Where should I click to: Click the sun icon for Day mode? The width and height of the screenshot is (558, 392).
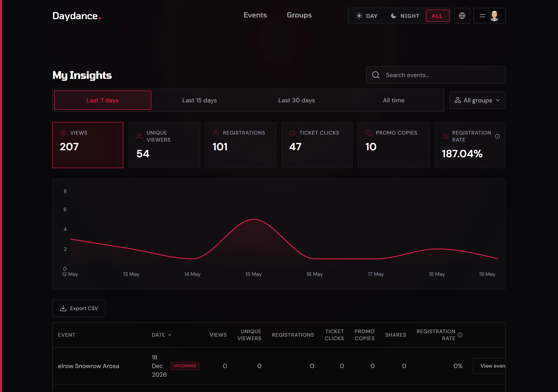(359, 16)
